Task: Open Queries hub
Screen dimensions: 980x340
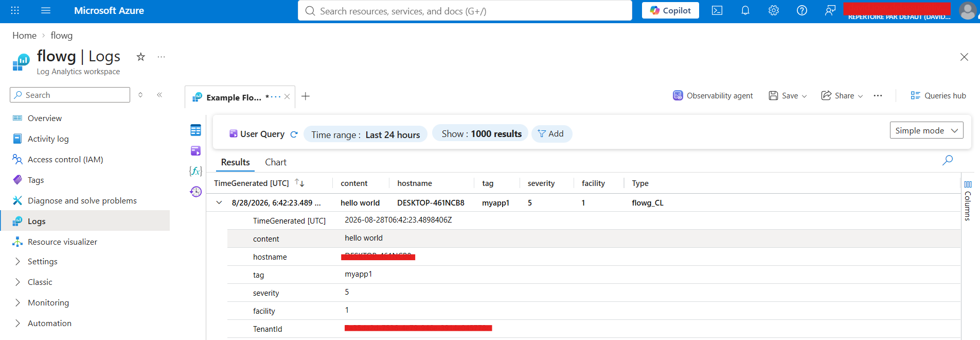Action: [938, 95]
